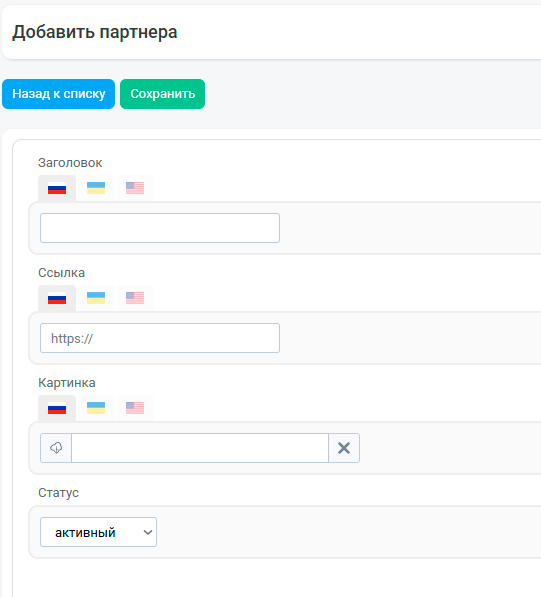Focus the Ссылка https:// input field

click(x=160, y=338)
